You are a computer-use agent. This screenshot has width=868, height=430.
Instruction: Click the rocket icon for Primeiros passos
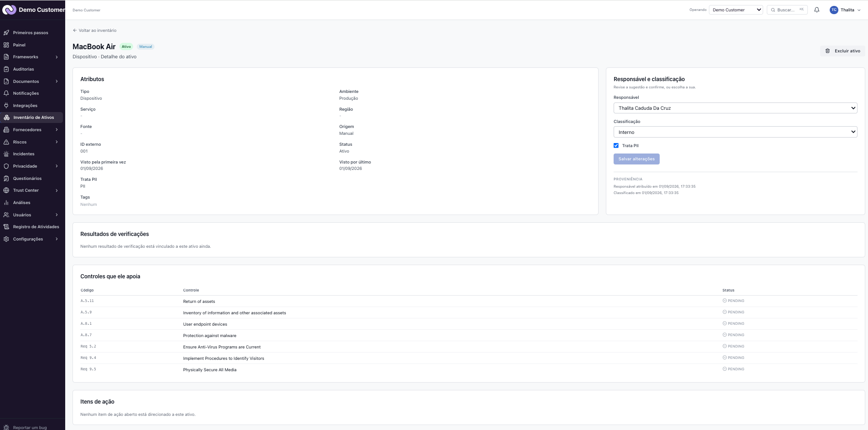pos(6,33)
